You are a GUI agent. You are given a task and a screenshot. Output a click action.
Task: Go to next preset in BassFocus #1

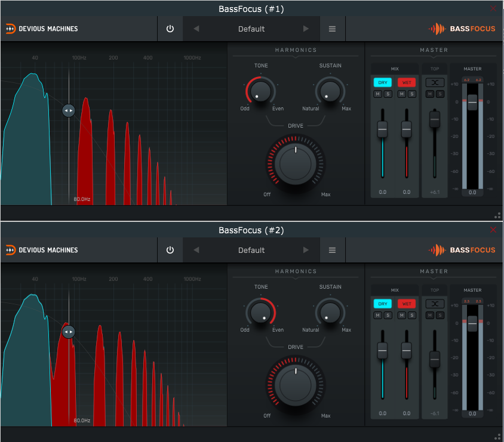[x=306, y=29]
